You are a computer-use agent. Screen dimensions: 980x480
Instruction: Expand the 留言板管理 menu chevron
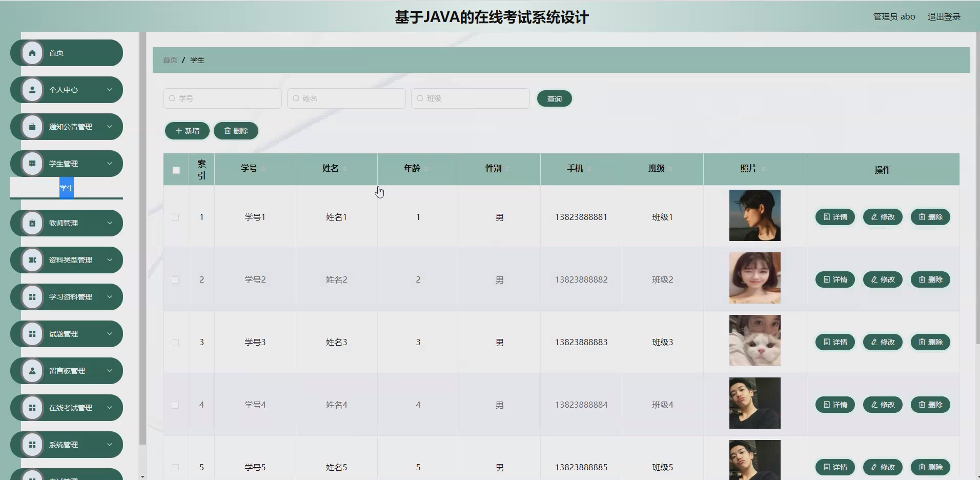109,370
